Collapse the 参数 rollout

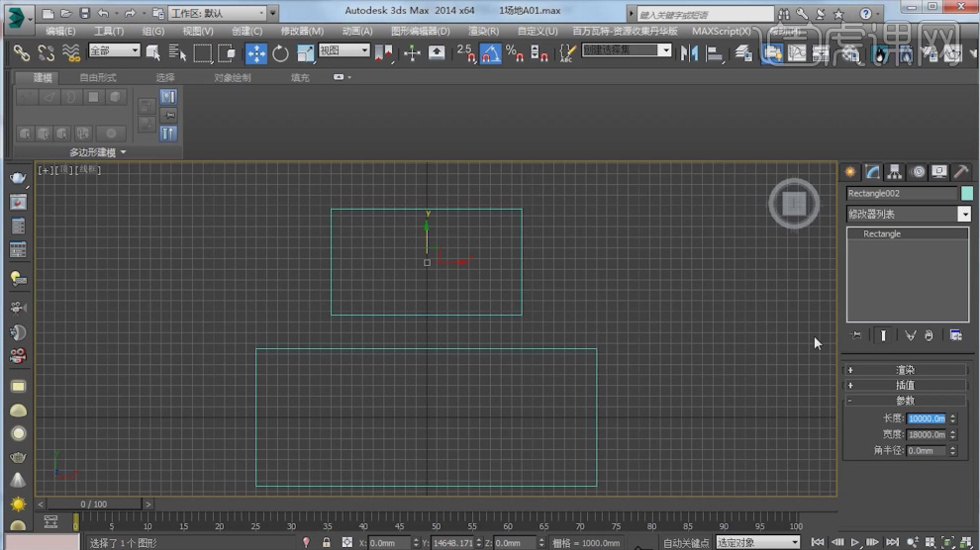tap(905, 401)
